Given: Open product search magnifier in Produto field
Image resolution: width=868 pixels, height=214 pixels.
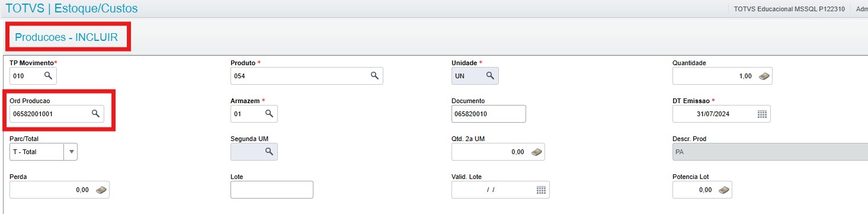Looking at the screenshot, I should click(x=374, y=76).
